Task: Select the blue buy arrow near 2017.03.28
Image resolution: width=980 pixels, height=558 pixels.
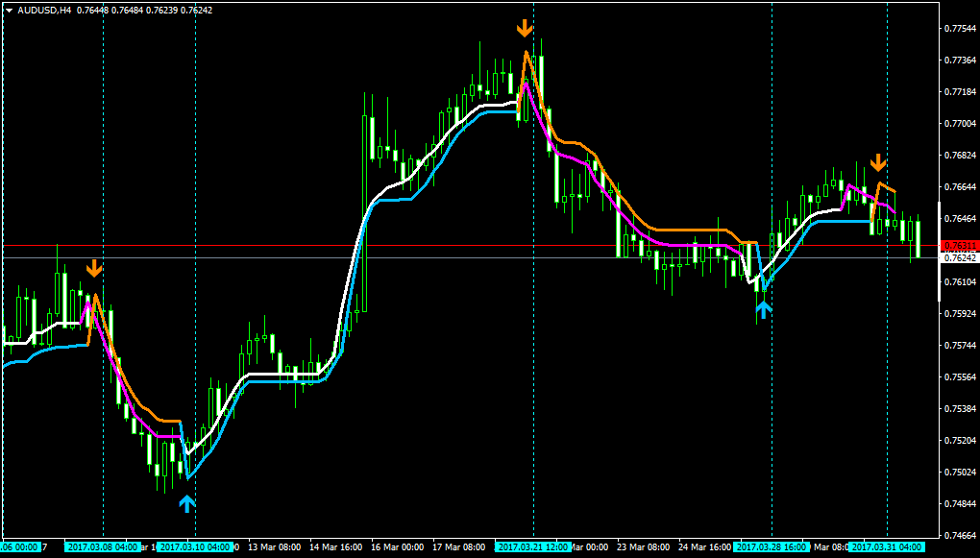Action: pos(764,310)
